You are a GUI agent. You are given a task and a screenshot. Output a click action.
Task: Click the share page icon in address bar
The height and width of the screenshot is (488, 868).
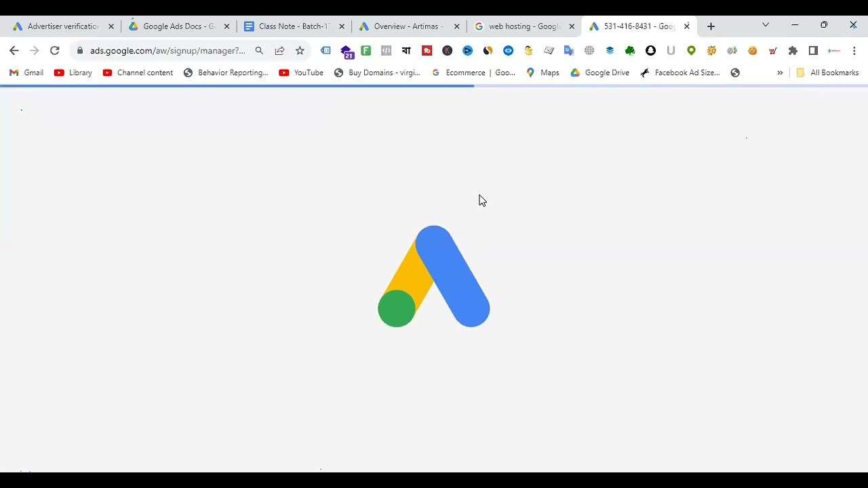point(279,51)
